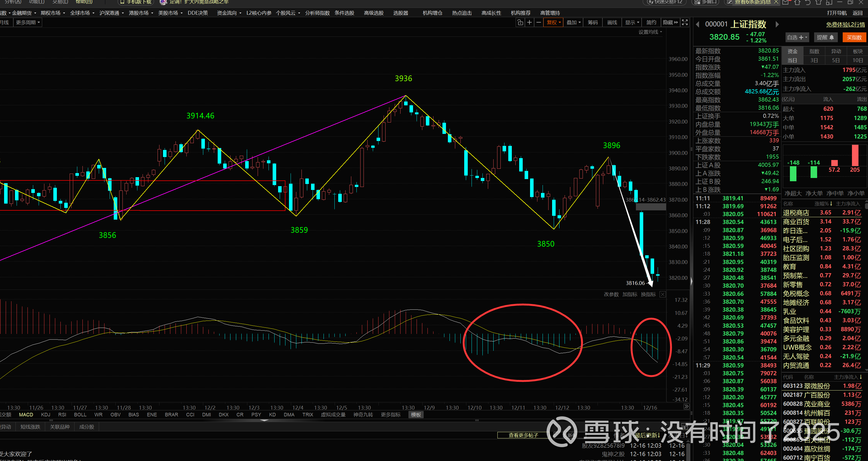The width and height of the screenshot is (868, 461).
Task: Select the KDJ indicator tab
Action: point(45,414)
